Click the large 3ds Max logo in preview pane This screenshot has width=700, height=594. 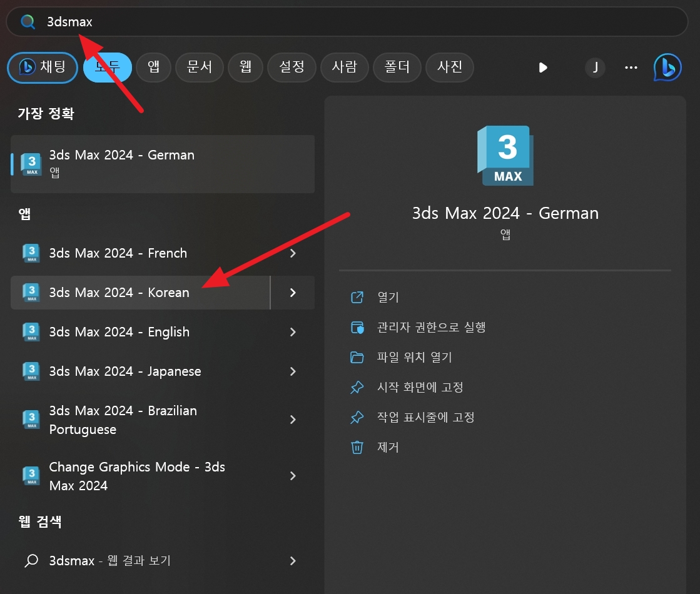pos(505,155)
